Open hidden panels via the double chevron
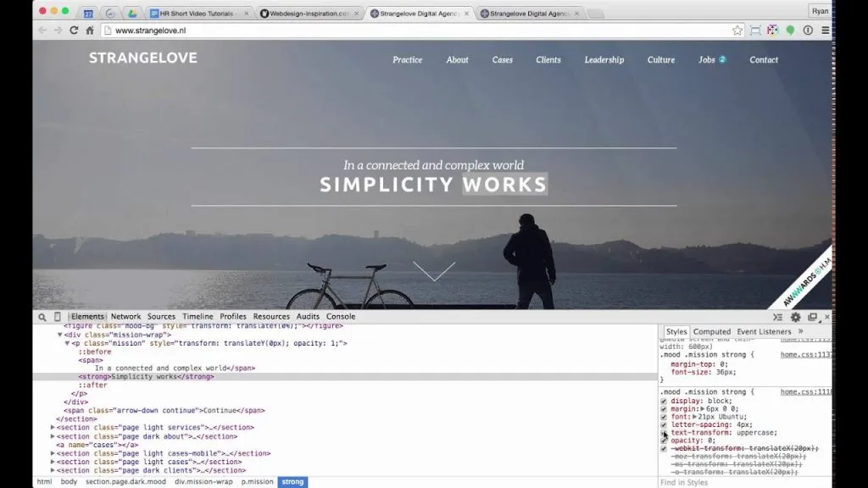Screen dimensions: 868x488 (x=800, y=331)
